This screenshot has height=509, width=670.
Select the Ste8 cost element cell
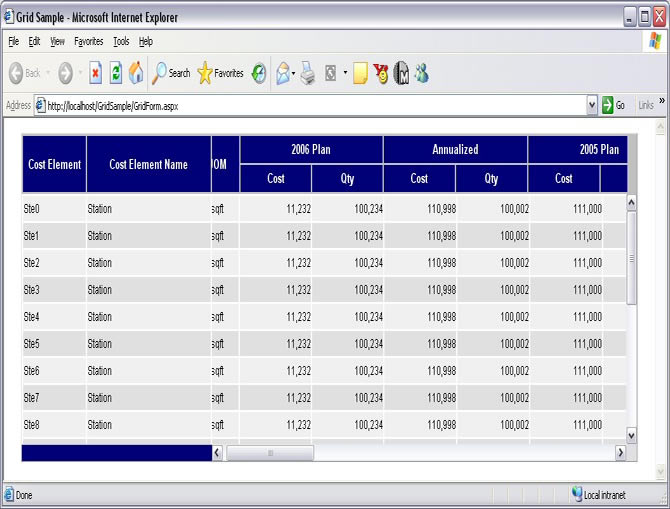[54, 425]
